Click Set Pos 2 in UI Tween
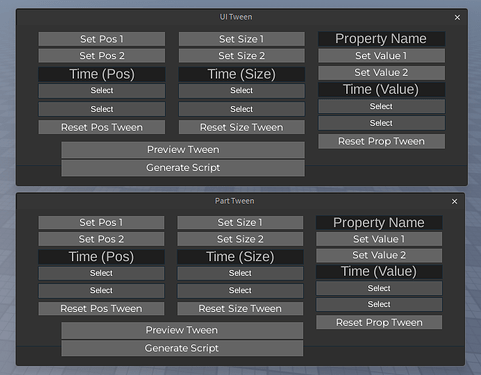This screenshot has width=481, height=375. coord(102,56)
